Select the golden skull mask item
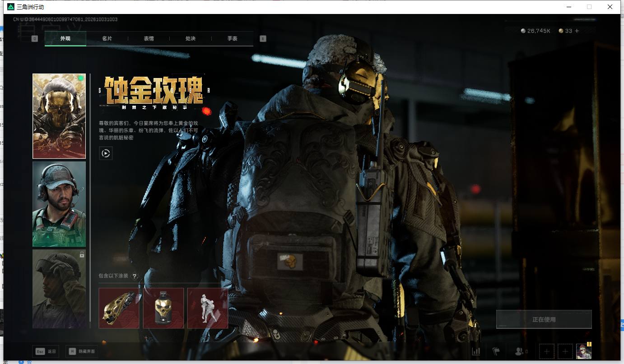This screenshot has width=624, height=364. (x=119, y=308)
